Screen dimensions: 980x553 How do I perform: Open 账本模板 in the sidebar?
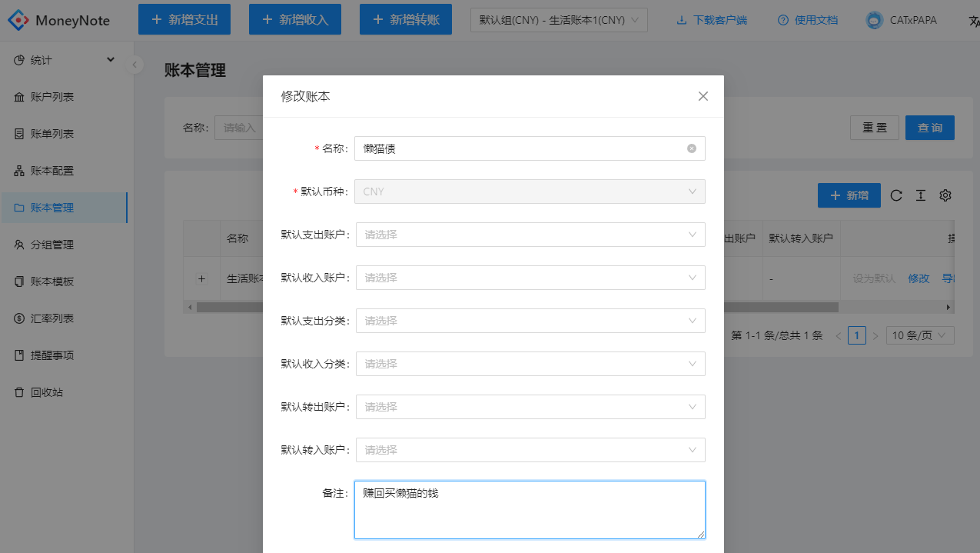pos(64,281)
